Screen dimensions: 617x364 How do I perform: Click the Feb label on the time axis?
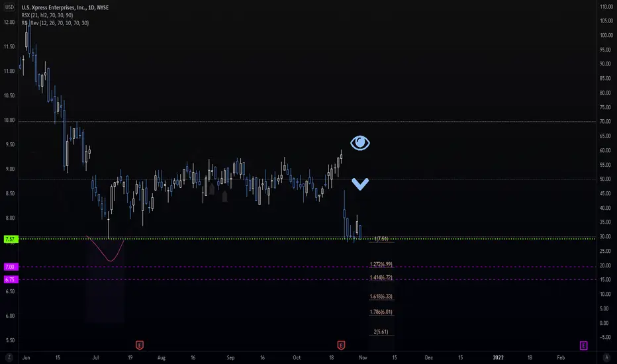[561, 357]
